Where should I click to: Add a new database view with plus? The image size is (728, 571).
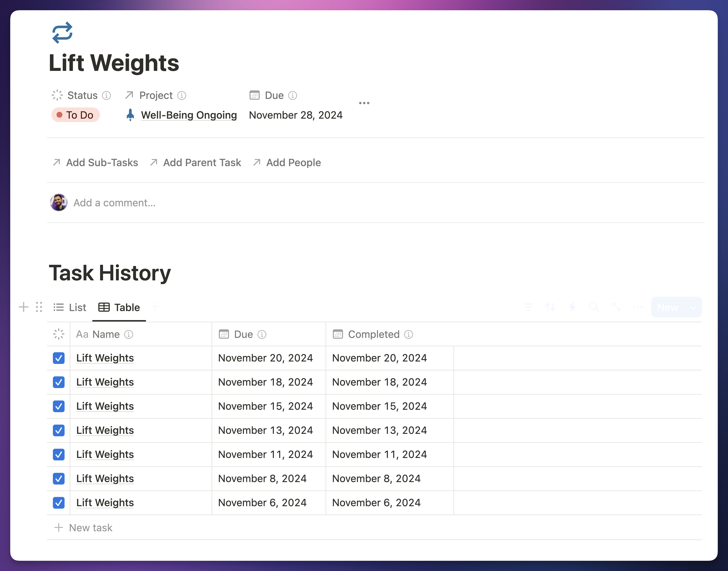coord(154,306)
